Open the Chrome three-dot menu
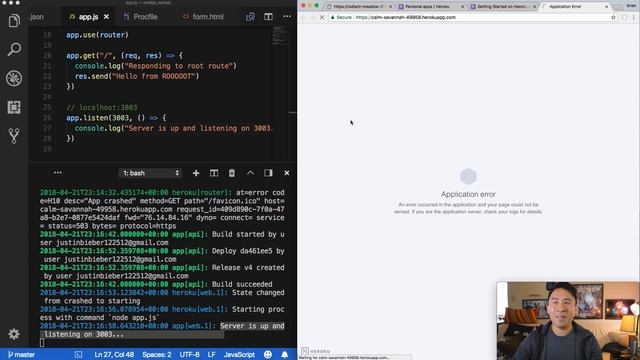Image resolution: width=640 pixels, height=360 pixels. click(634, 17)
